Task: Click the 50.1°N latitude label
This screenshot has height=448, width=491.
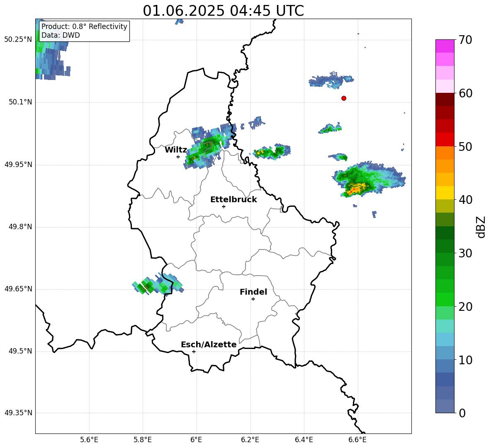Action: [x=20, y=102]
